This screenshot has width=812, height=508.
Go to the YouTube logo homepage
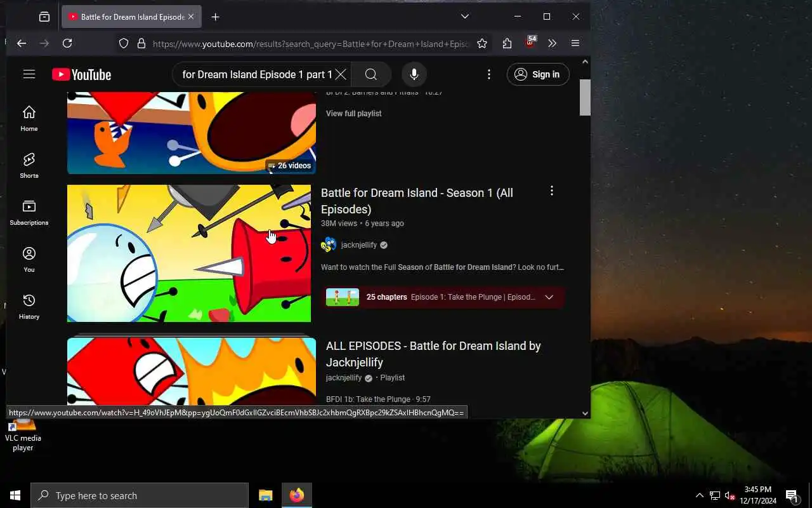82,75
